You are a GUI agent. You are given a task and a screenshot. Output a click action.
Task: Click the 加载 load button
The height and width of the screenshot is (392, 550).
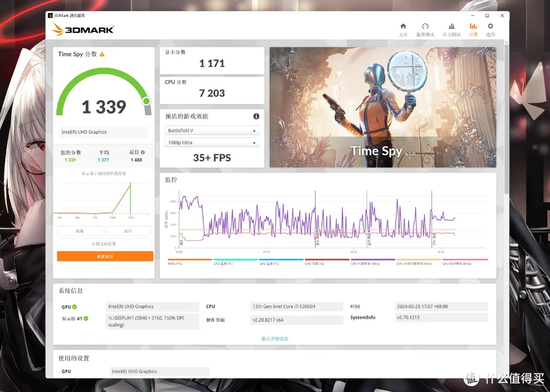coord(79,231)
